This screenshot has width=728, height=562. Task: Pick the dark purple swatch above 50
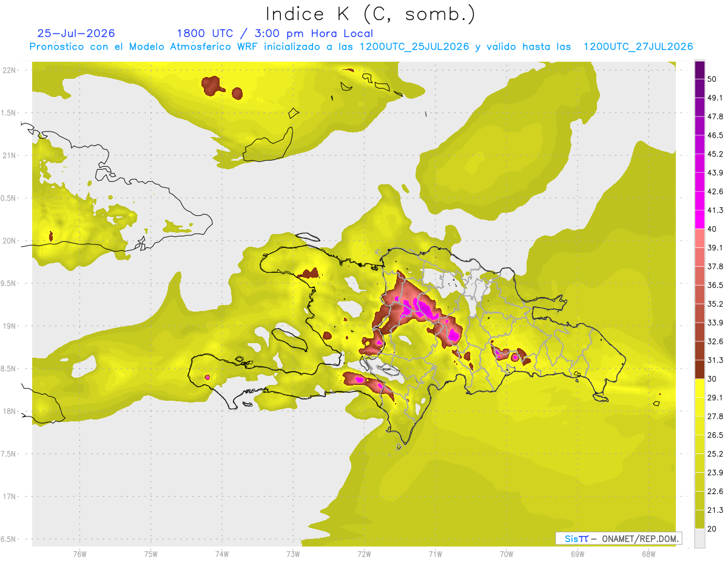tap(699, 70)
